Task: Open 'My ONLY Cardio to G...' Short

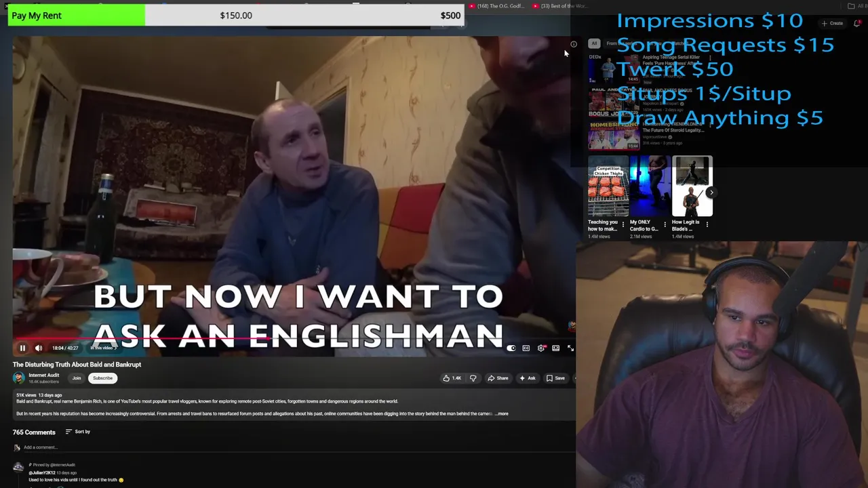Action: [x=650, y=186]
